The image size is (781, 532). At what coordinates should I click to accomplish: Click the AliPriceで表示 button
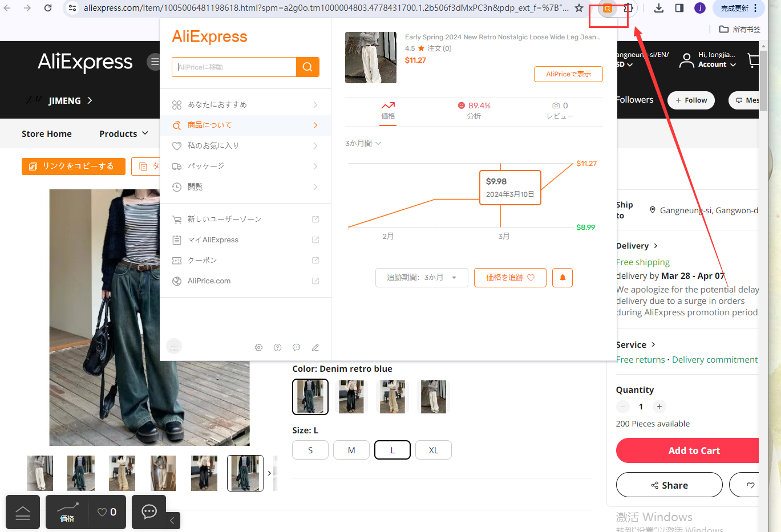coord(568,74)
